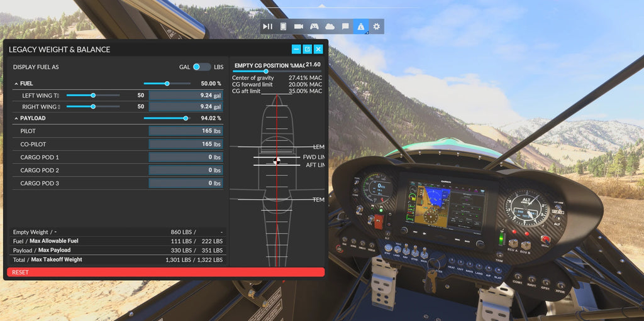Click the Cargo Pod 1 weight field
Viewport: 644px width, 321px height.
point(186,157)
